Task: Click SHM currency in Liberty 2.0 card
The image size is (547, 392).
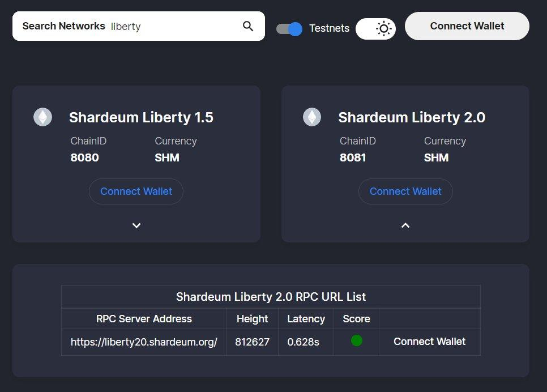Action: click(x=437, y=157)
